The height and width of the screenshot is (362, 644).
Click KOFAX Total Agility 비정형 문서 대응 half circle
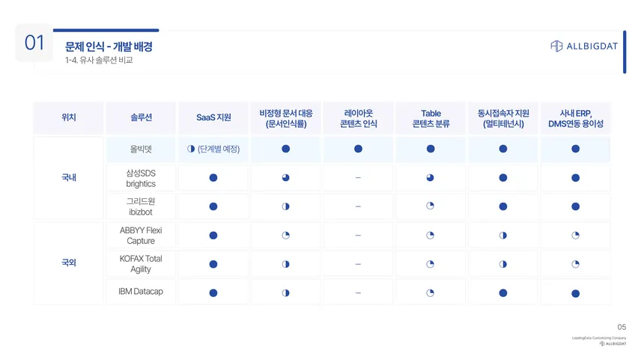(x=286, y=264)
